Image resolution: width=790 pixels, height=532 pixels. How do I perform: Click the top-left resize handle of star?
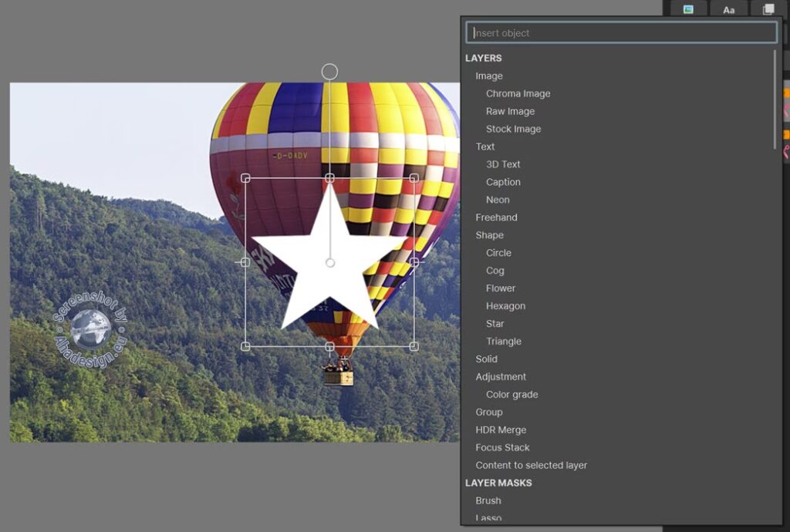[246, 178]
